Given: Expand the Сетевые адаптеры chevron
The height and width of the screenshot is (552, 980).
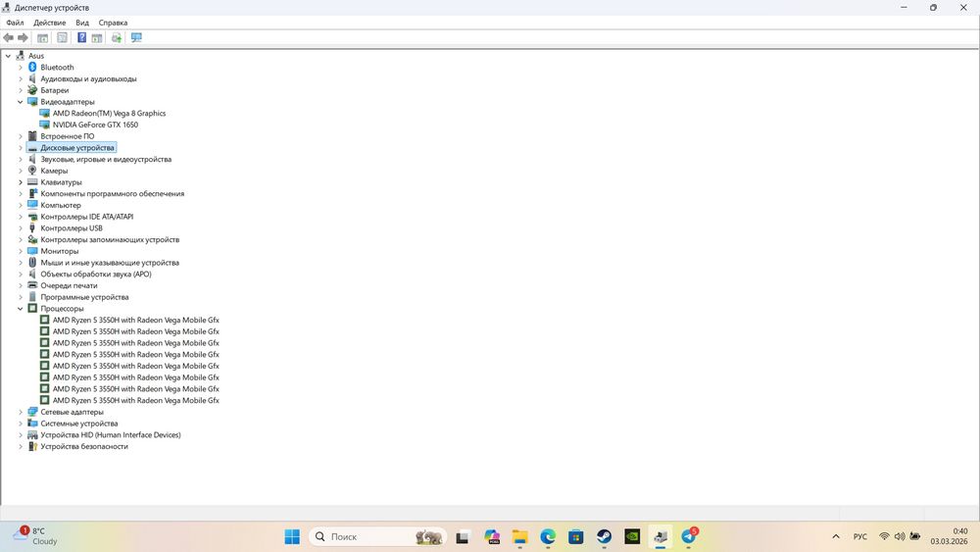Looking at the screenshot, I should click(x=20, y=412).
